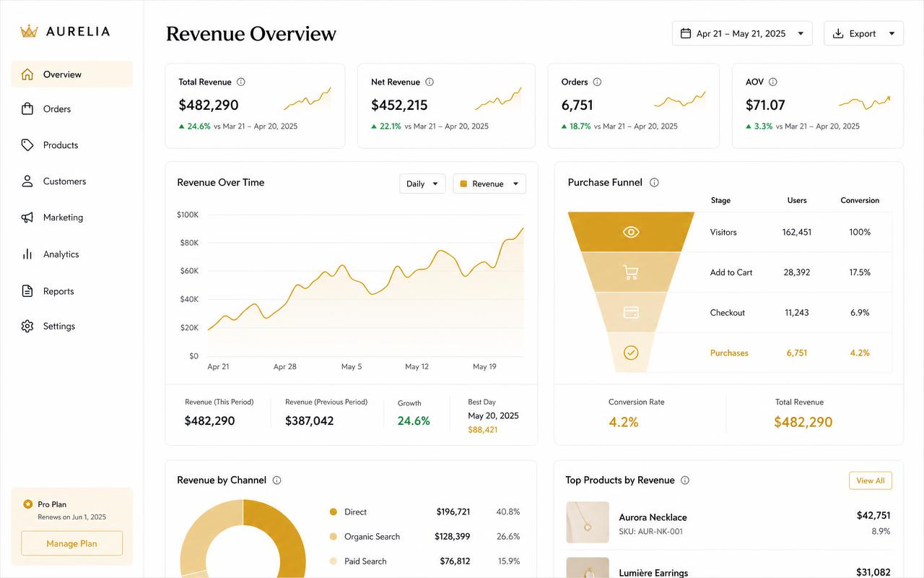
Task: Open Reports in sidebar
Action: click(71, 291)
